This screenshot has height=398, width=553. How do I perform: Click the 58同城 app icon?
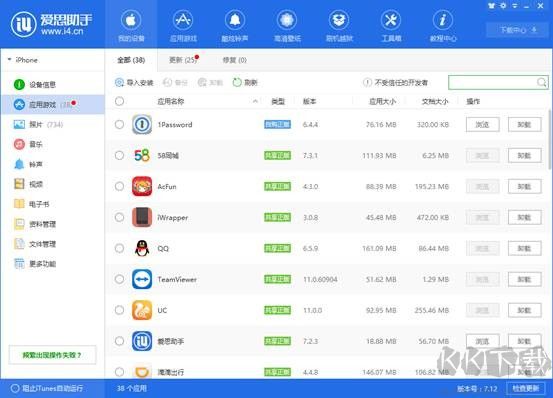[142, 155]
